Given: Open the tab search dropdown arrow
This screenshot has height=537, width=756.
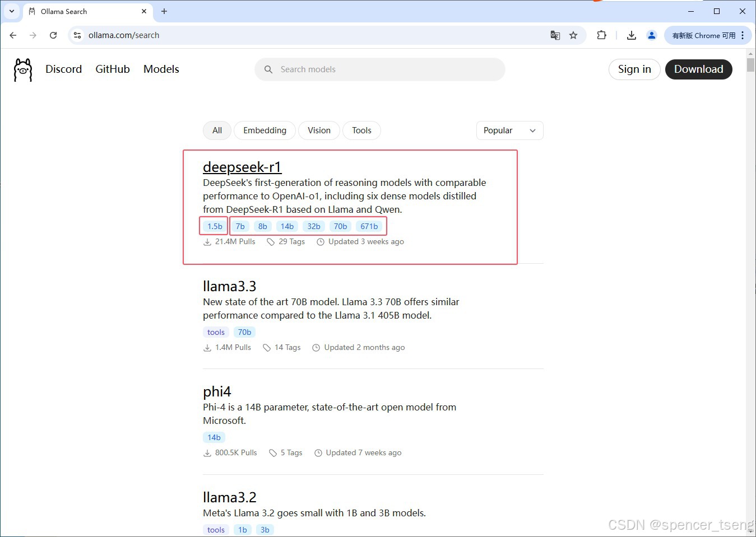Looking at the screenshot, I should pos(12,11).
